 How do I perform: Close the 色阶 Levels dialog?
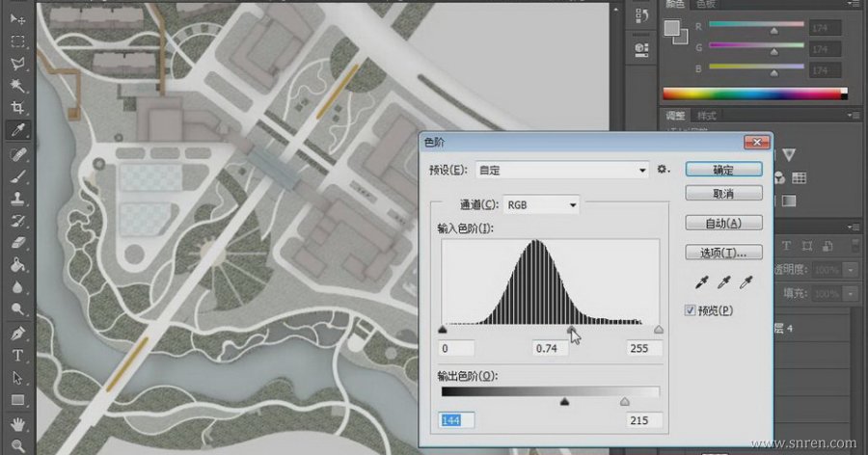[757, 143]
